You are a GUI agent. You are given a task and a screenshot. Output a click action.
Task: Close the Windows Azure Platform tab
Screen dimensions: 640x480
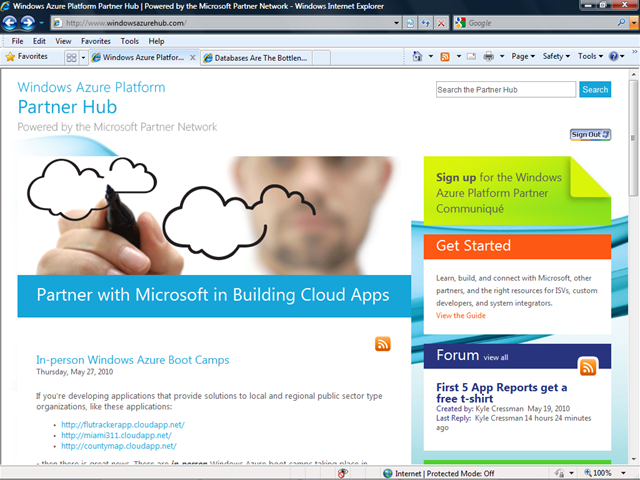pyautogui.click(x=193, y=58)
